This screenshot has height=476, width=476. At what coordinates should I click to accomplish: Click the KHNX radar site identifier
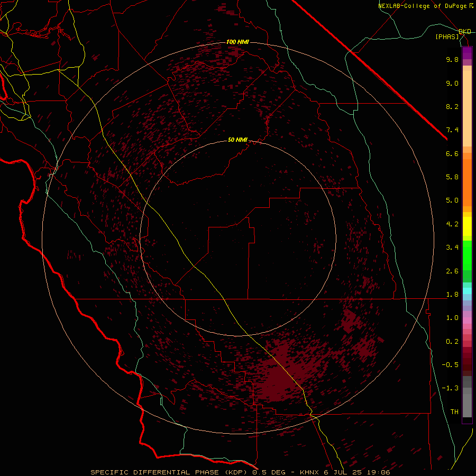tap(309, 472)
